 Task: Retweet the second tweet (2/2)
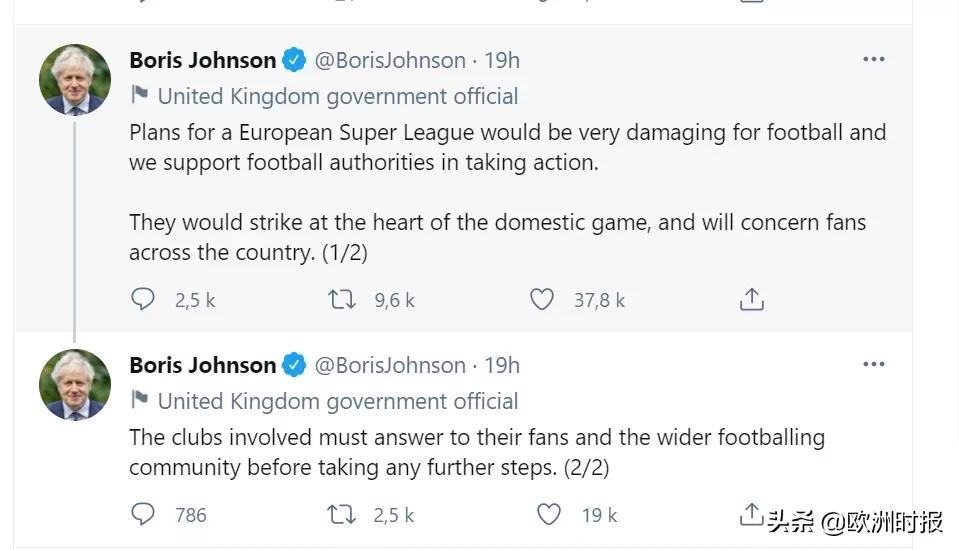(x=343, y=514)
